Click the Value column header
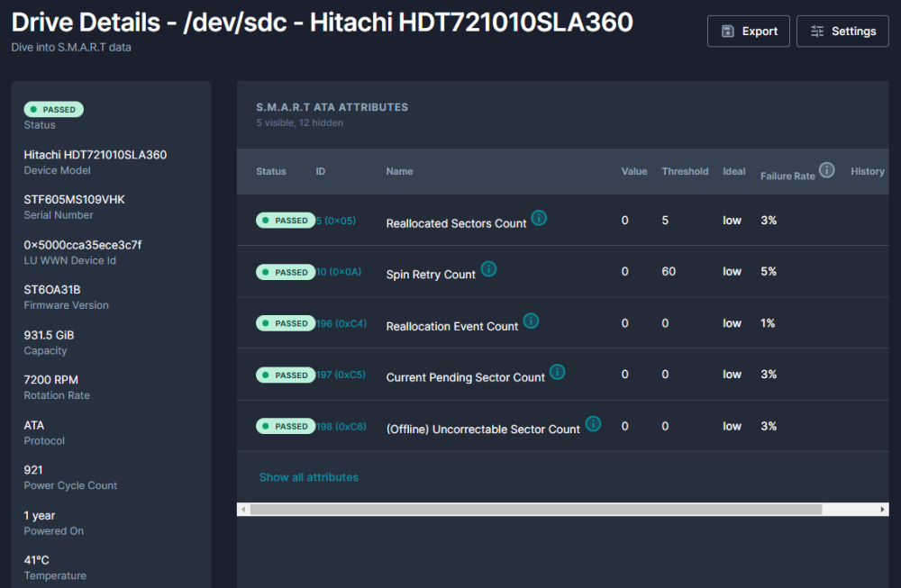Image resolution: width=901 pixels, height=588 pixels. 634,171
